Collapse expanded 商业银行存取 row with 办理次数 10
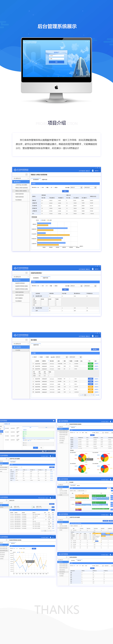 coord(33,296)
